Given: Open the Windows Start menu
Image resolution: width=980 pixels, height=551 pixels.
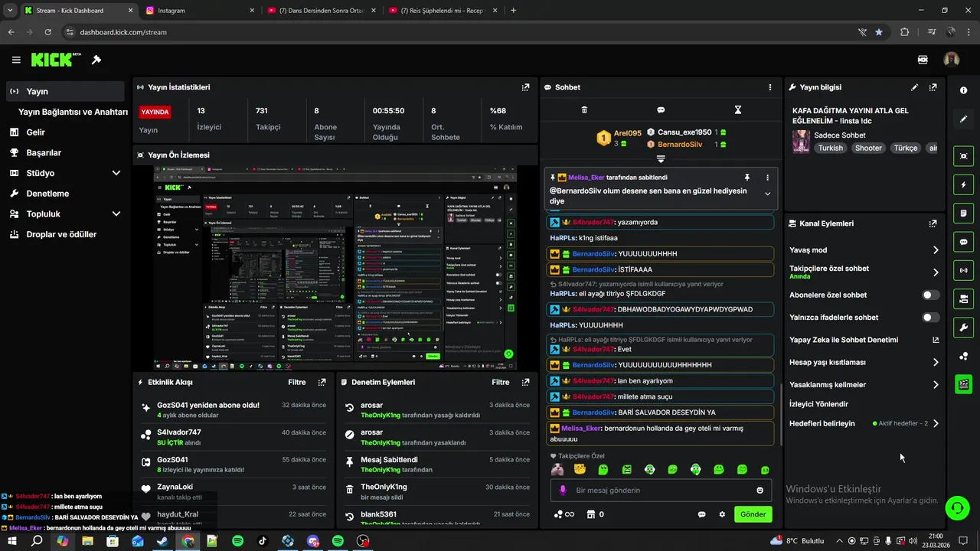Looking at the screenshot, I should coord(13,541).
